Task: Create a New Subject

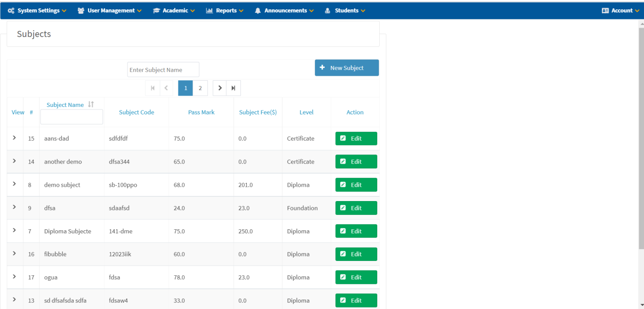Action: pyautogui.click(x=347, y=68)
